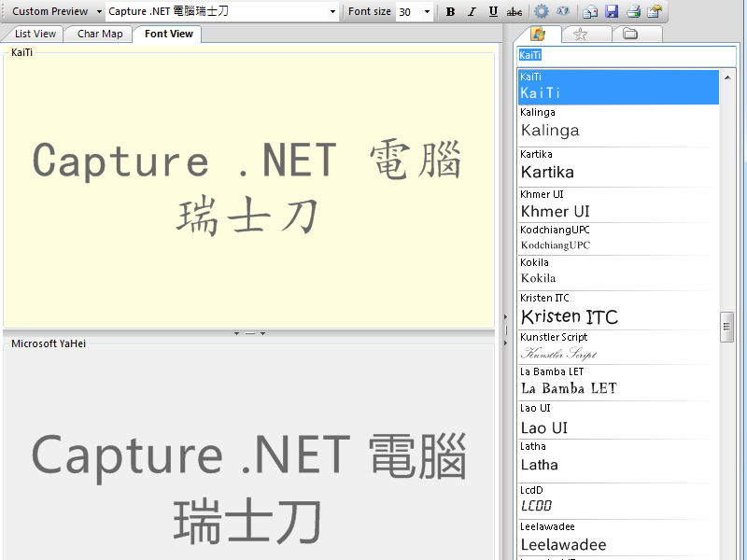Viewport: 747px width, 560px height.
Task: Save using the floppy disk icon
Action: pyautogui.click(x=612, y=11)
